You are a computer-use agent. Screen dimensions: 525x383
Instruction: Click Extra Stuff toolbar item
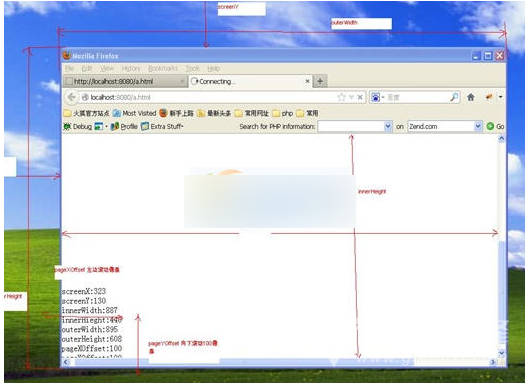(162, 127)
